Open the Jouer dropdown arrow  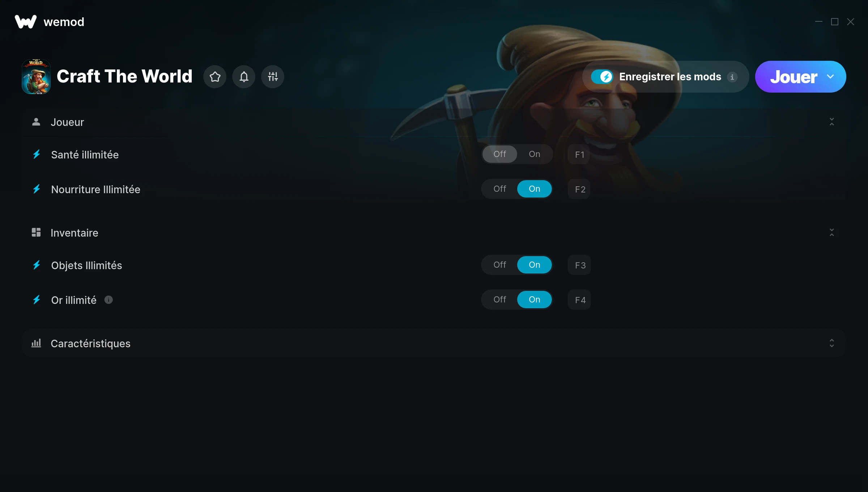[x=830, y=77]
